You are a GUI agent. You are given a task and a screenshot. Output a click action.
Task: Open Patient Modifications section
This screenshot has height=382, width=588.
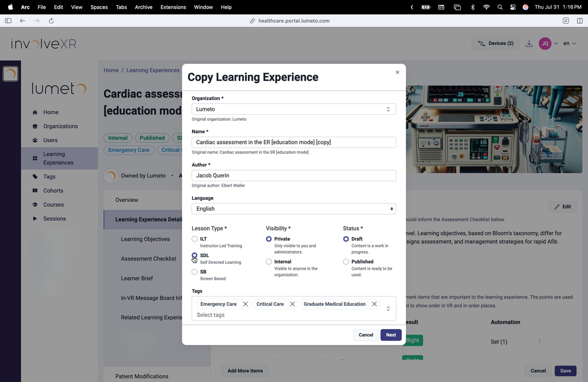click(142, 377)
